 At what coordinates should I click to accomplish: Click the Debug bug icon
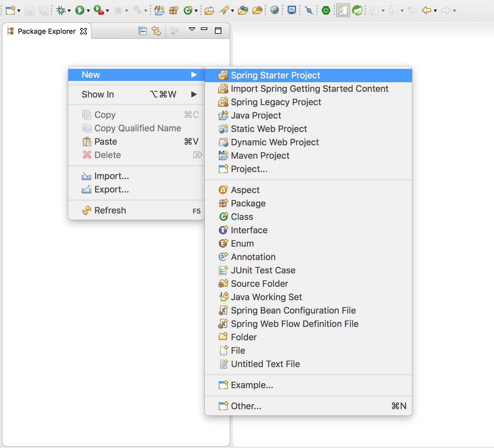[61, 11]
